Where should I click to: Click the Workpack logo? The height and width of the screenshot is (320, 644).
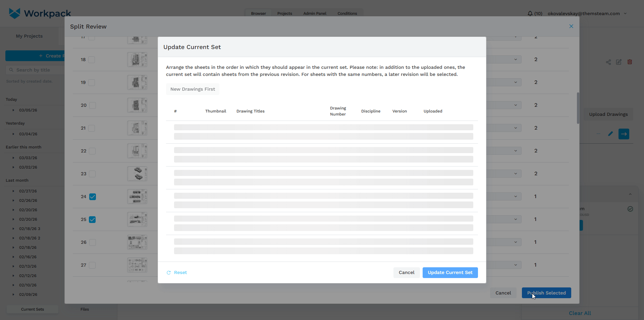(40, 13)
